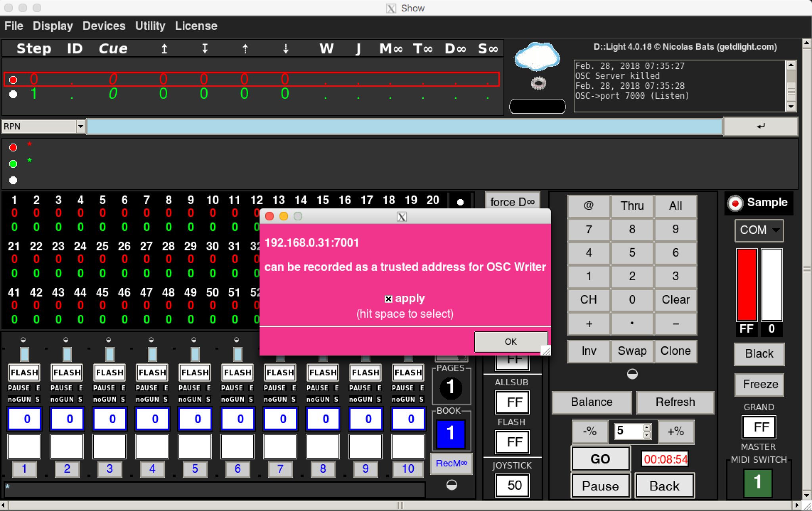812x511 pixels.
Task: Toggle the apply checkbox in dialog
Action: tap(389, 299)
